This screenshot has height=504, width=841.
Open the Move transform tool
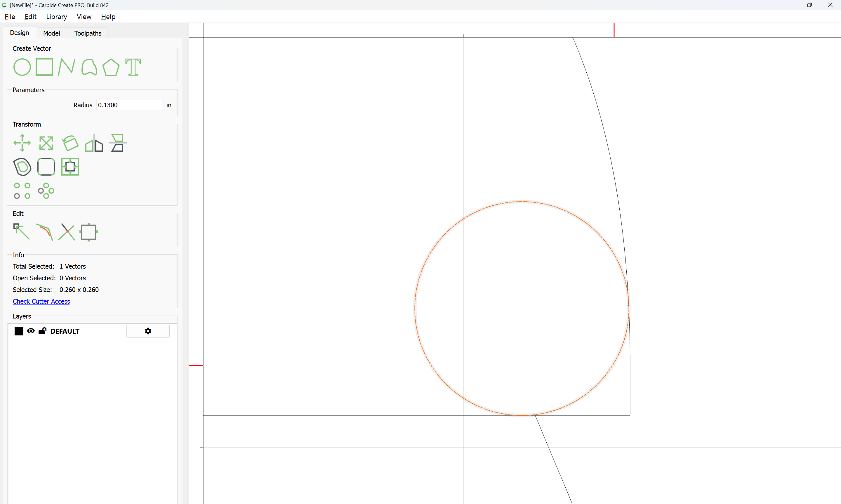(x=22, y=143)
